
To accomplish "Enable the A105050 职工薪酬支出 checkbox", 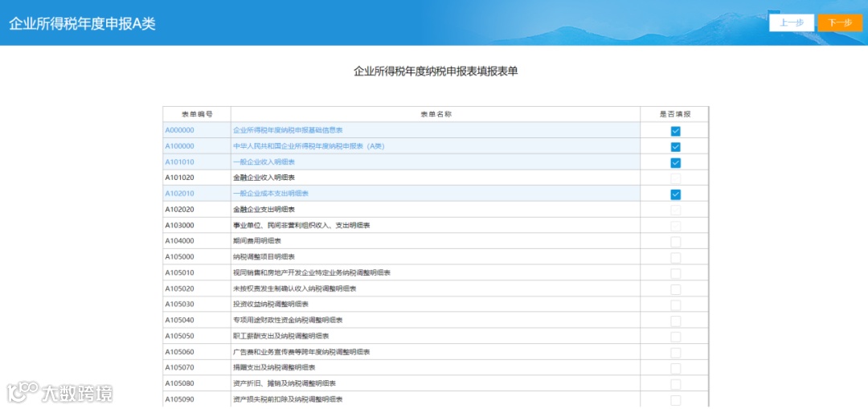I will [675, 337].
